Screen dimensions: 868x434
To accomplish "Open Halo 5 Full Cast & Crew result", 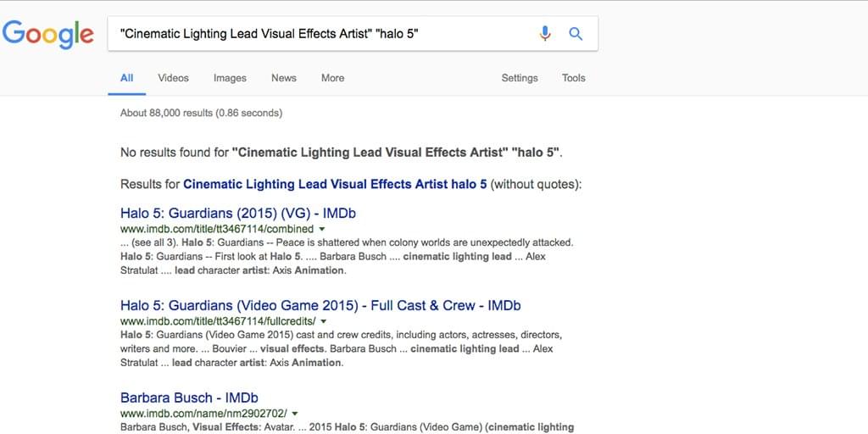I will [x=320, y=305].
